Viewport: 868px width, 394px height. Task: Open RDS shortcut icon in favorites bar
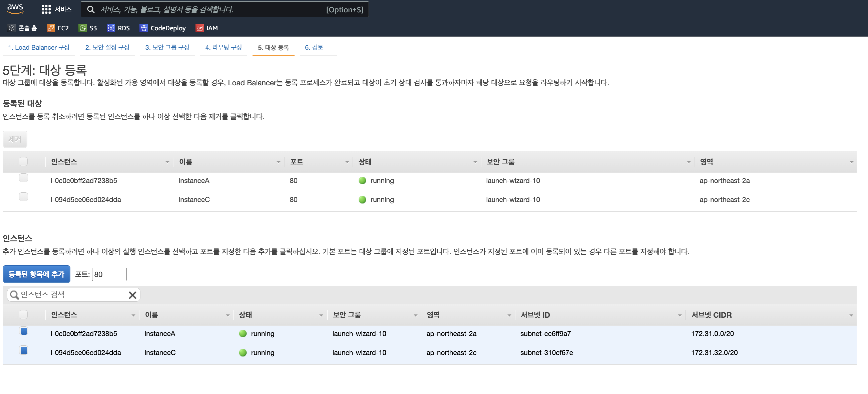pos(110,28)
